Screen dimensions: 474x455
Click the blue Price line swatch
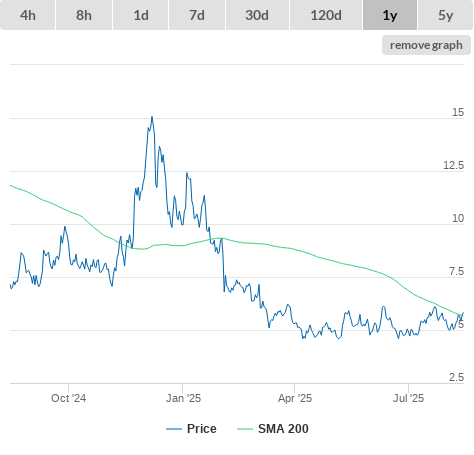pos(174,429)
